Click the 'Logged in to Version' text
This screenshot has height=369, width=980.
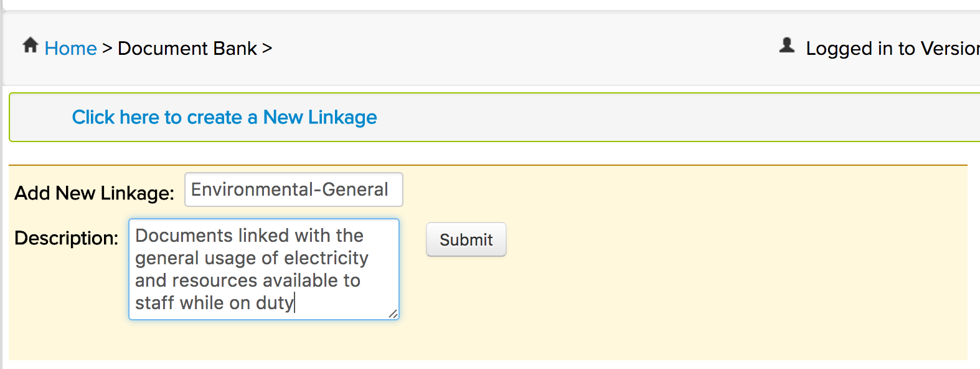(x=893, y=48)
